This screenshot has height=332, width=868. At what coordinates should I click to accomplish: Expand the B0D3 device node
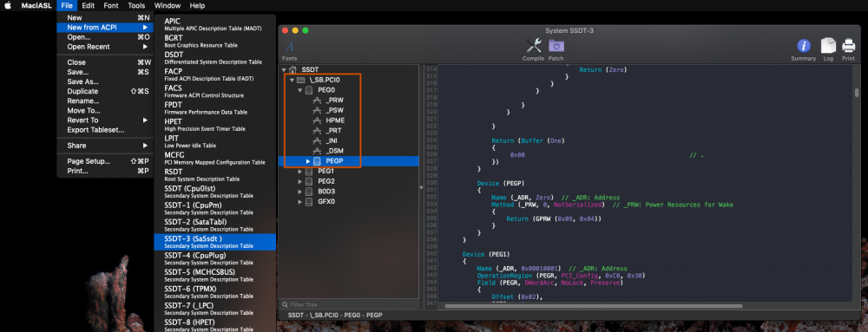coord(300,192)
